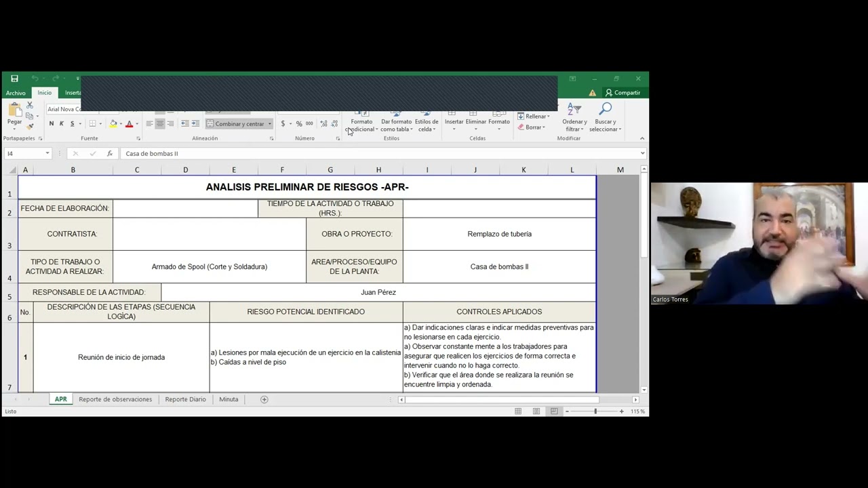The width and height of the screenshot is (868, 488).
Task: Select the Format Painter brush icon
Action: 29,126
